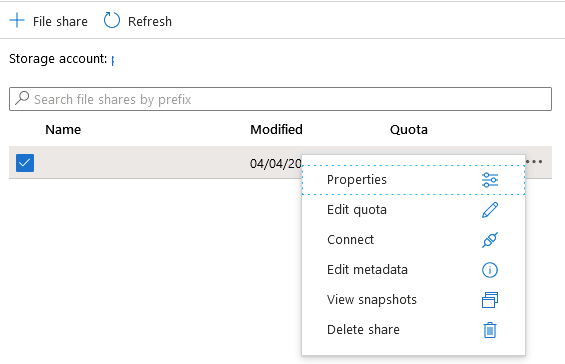Viewport: 565px width, 364px height.
Task: Choose Connect in the context menu
Action: pyautogui.click(x=413, y=240)
